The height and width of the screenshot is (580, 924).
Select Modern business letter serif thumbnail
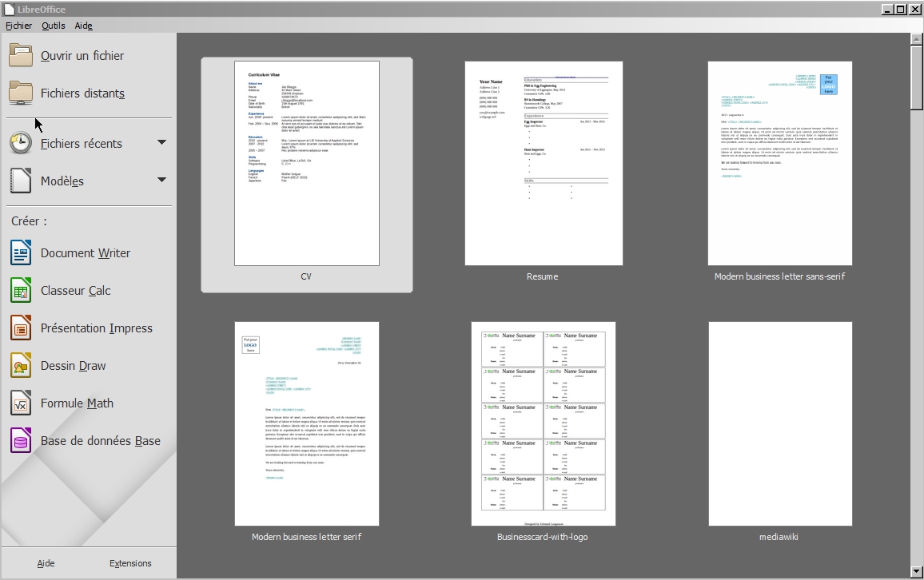coord(306,423)
